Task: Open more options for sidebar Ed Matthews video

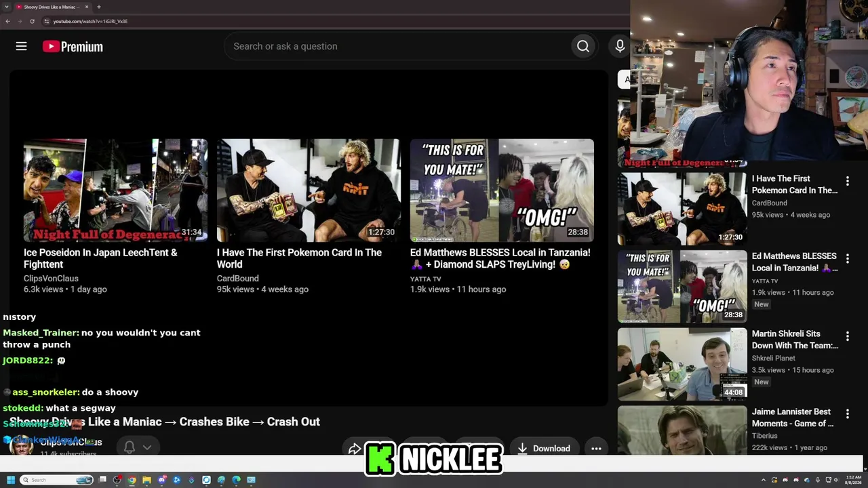Action: click(x=847, y=258)
